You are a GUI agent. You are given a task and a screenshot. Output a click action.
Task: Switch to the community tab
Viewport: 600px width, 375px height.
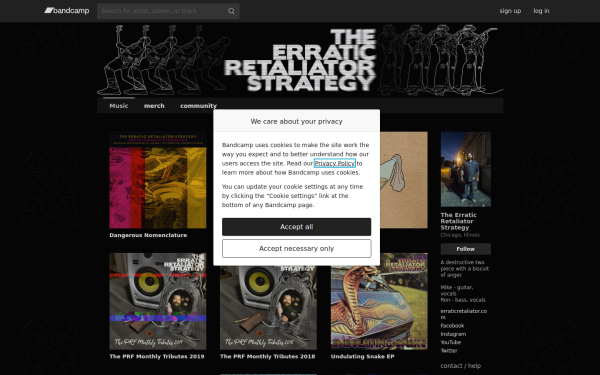pyautogui.click(x=198, y=106)
